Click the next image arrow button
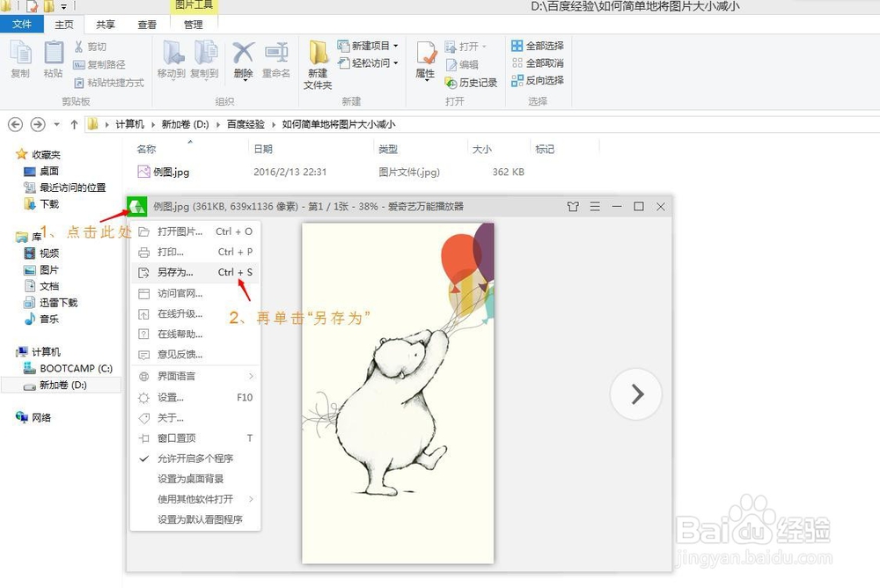This screenshot has width=880, height=588. pos(636,394)
